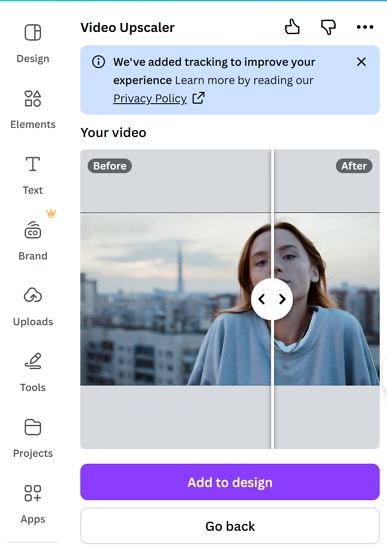Open the Projects panel

(x=33, y=438)
